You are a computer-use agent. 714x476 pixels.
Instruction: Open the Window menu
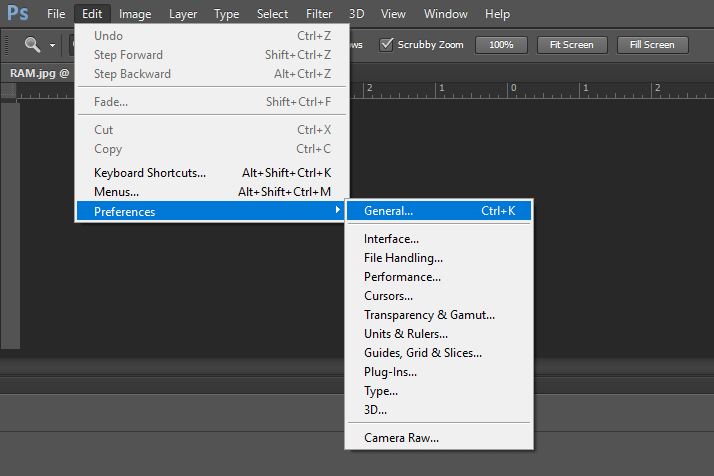(x=446, y=14)
